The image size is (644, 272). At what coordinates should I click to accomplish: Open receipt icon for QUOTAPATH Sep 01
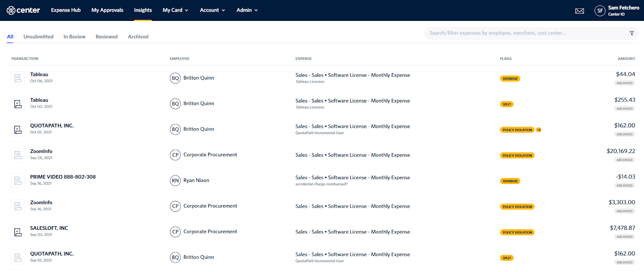18,257
